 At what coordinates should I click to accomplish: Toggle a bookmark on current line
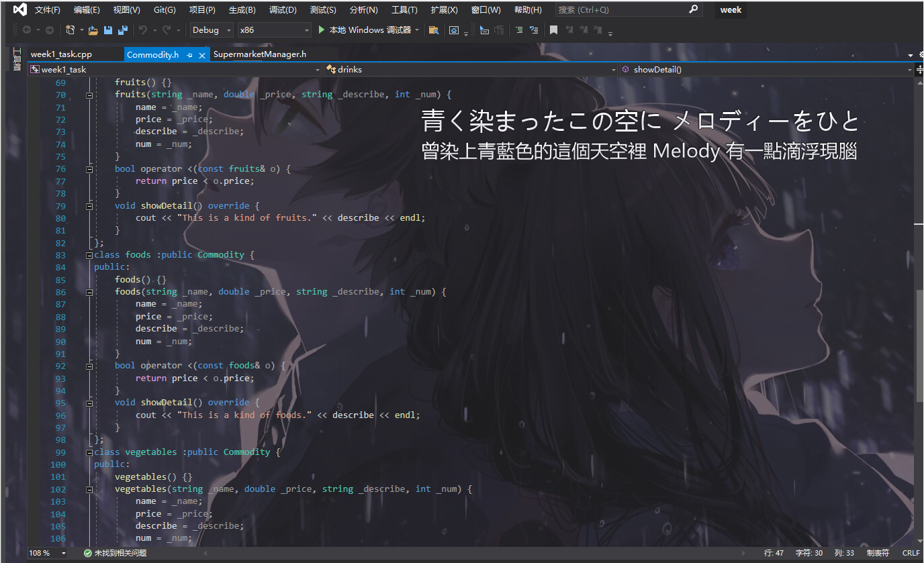tap(553, 30)
